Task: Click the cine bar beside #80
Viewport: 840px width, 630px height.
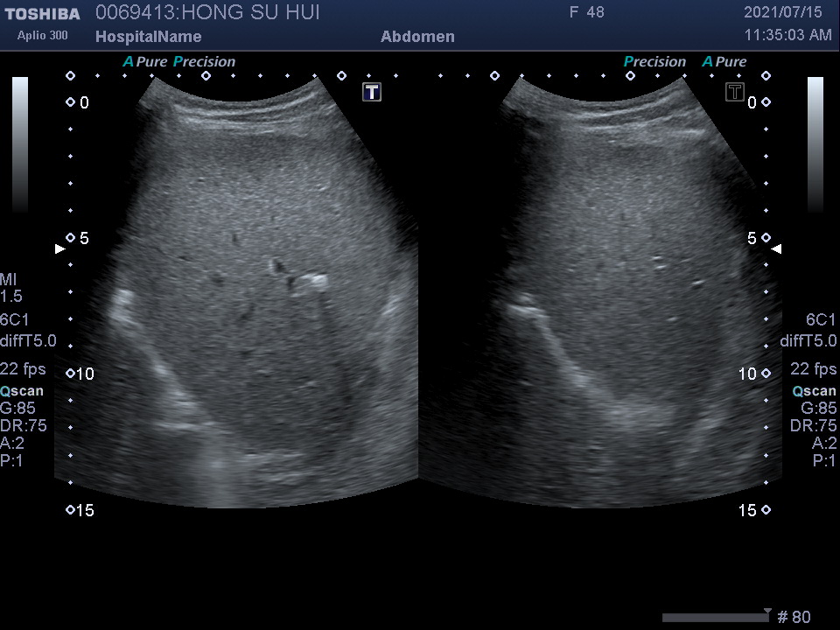Action: point(714,618)
